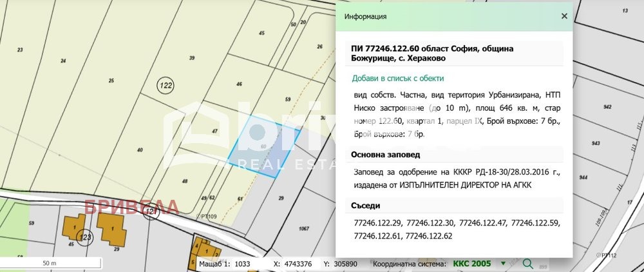The height and width of the screenshot is (272, 644).
Task: Click the 'Съседи' section header
Action: pos(366,206)
